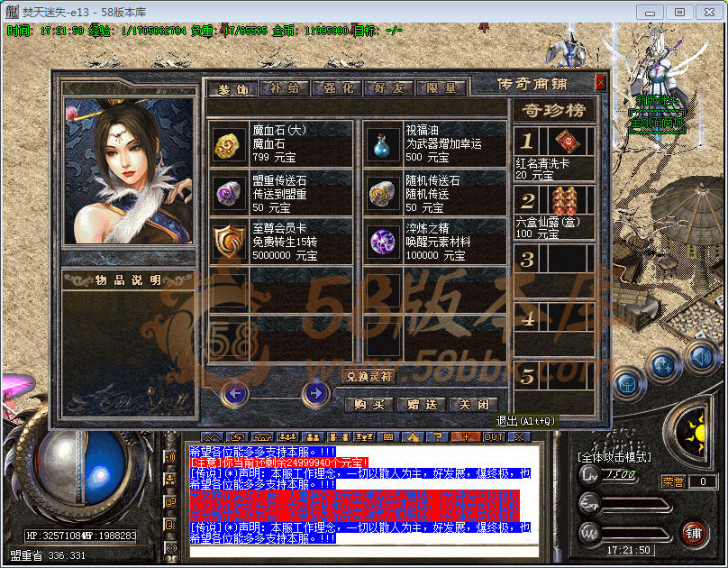The width and height of the screenshot is (728, 568).
Task: Select the 盟重传送石 stone icon
Action: coord(227,193)
